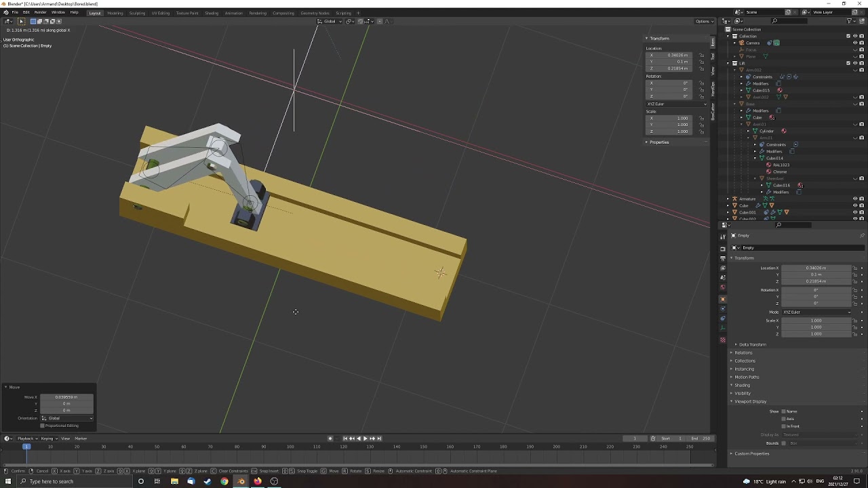
Task: Open the View menu in the timeline
Action: pos(66,439)
